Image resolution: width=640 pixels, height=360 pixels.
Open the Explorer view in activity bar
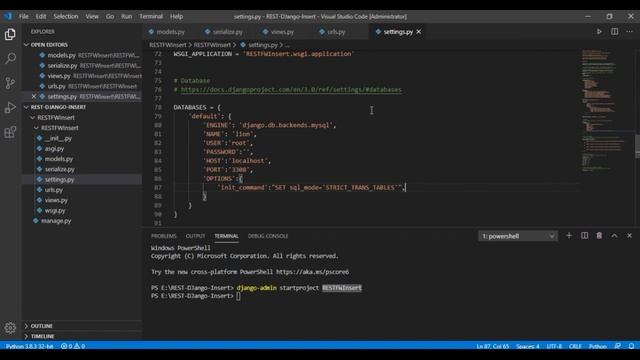pyautogui.click(x=10, y=34)
